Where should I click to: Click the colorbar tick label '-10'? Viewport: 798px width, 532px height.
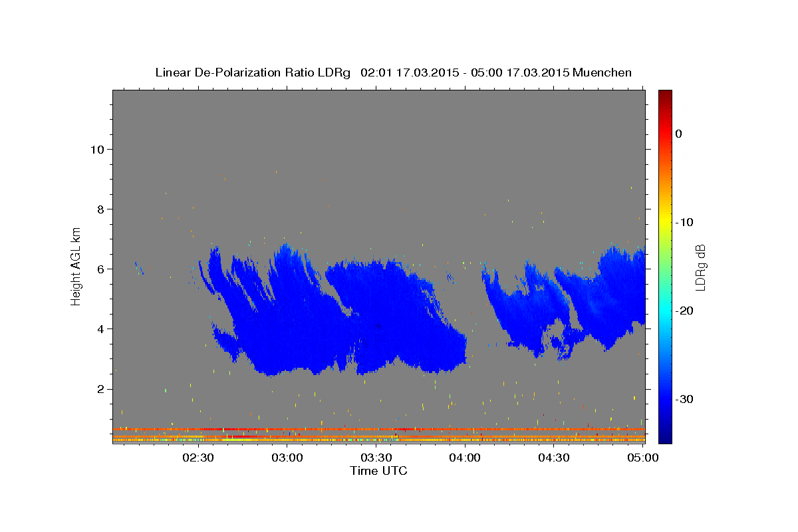pyautogui.click(x=685, y=222)
